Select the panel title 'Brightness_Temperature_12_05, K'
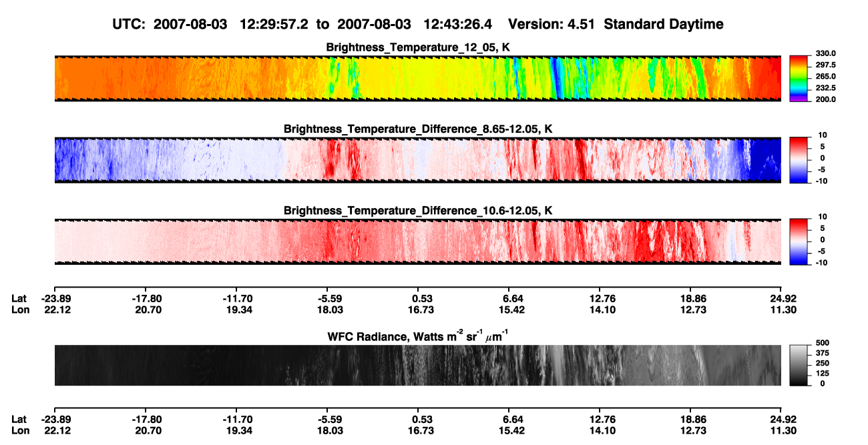Image resolution: width=868 pixels, height=445 pixels. click(418, 47)
